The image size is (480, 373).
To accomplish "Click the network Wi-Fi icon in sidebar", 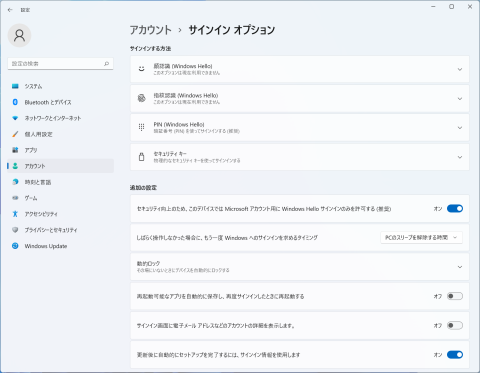I will tap(15, 118).
